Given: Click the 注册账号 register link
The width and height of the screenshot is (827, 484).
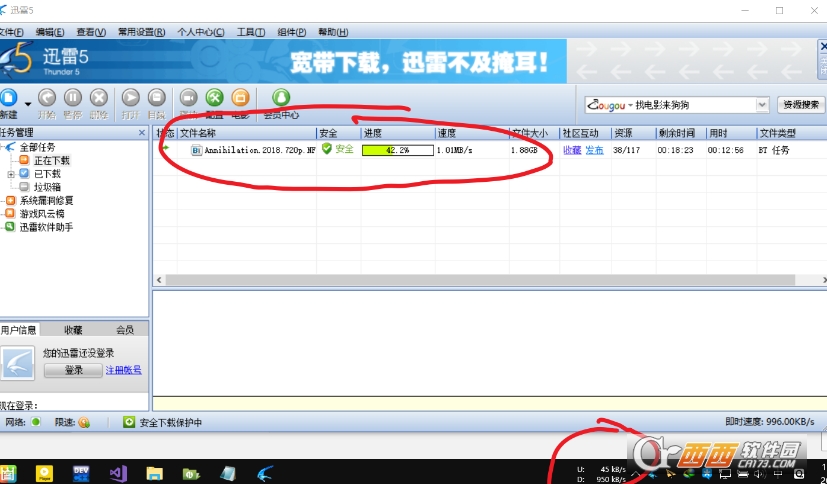Looking at the screenshot, I should pyautogui.click(x=123, y=370).
